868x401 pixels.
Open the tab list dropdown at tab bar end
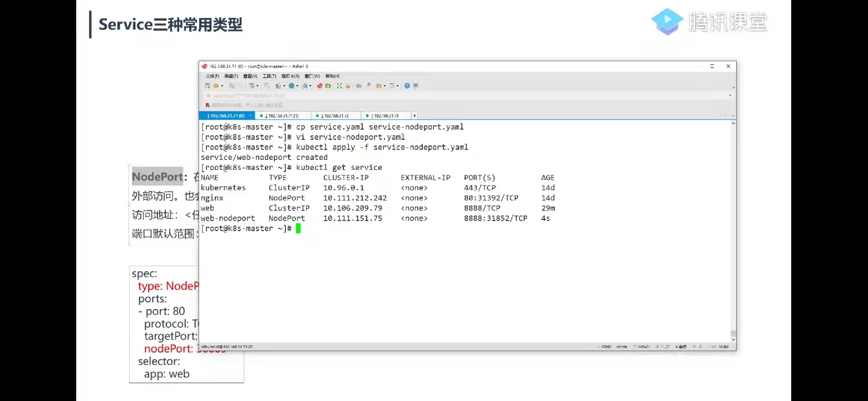733,116
